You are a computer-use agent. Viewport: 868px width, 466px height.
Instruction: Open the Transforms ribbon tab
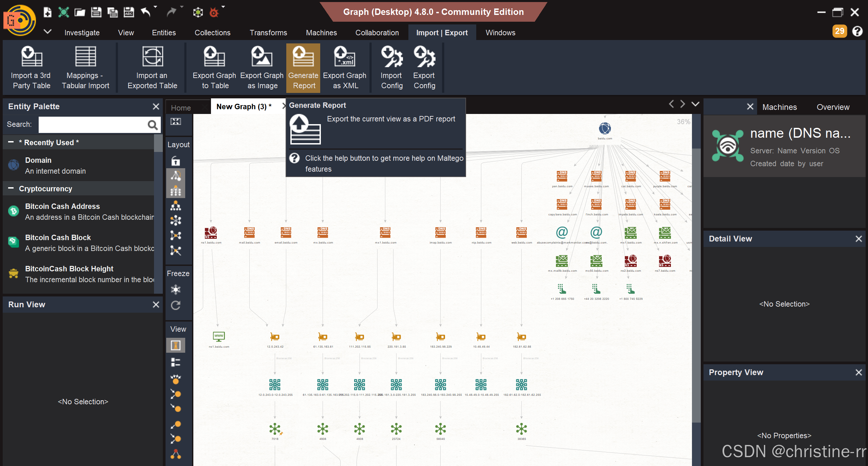click(x=268, y=33)
